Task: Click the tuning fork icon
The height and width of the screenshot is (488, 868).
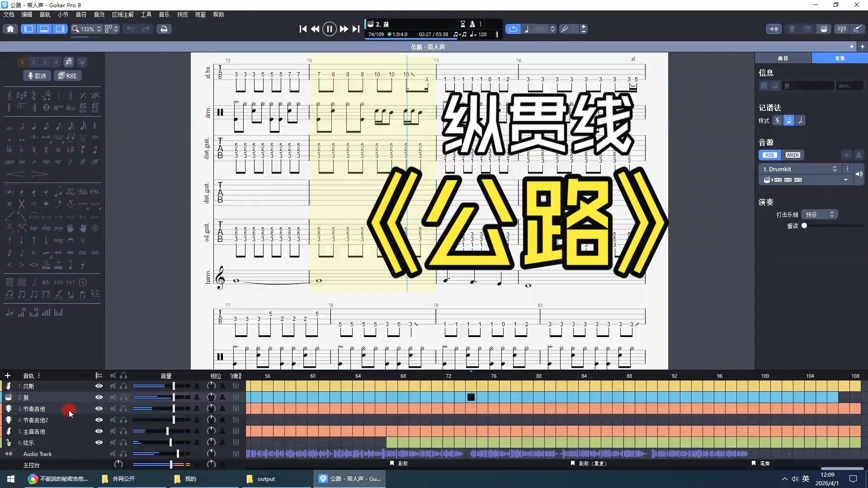Action: 564,29
